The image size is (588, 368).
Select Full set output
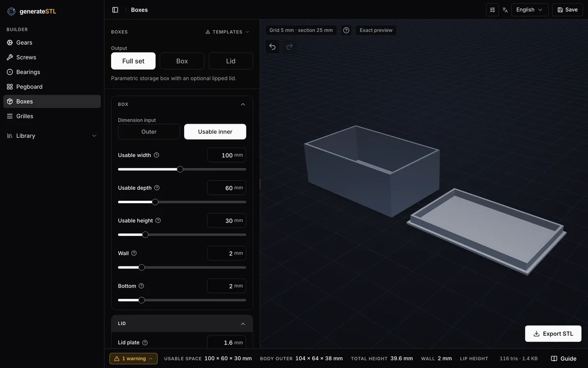(x=133, y=61)
